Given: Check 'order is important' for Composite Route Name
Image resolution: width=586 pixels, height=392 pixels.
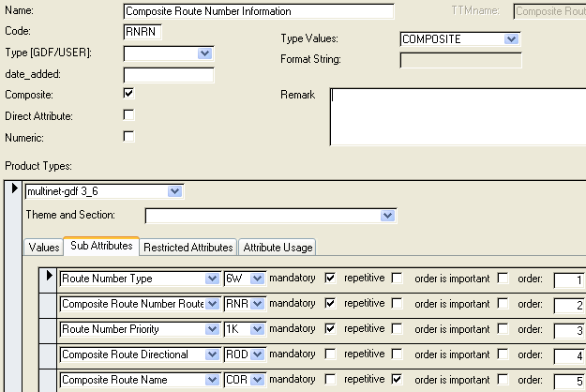Looking at the screenshot, I should coord(503,379).
